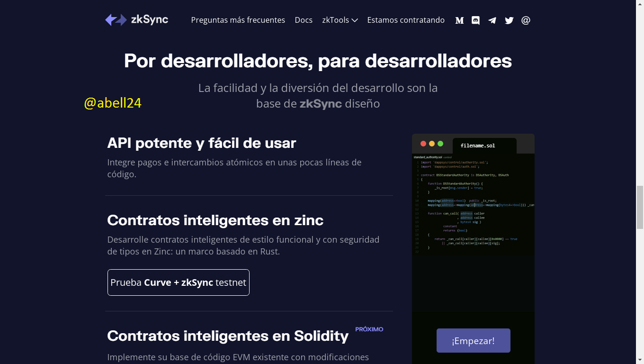The image size is (644, 364).
Task: Click the ¡Empezar! button
Action: (x=474, y=341)
